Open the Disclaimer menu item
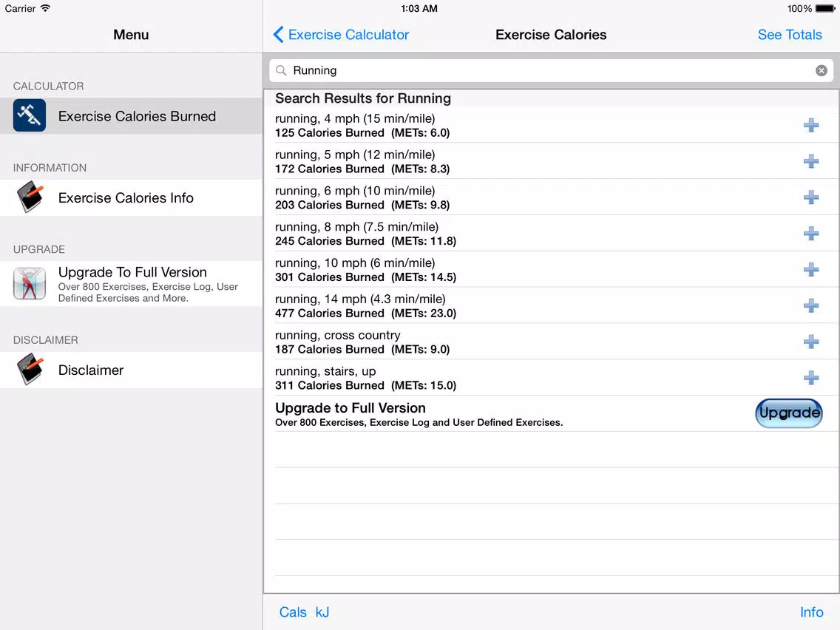 coord(132,370)
